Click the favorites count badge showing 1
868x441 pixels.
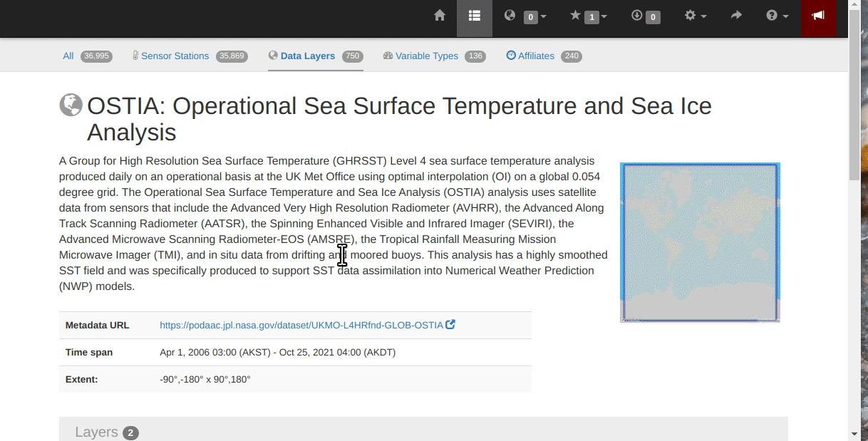pos(591,17)
